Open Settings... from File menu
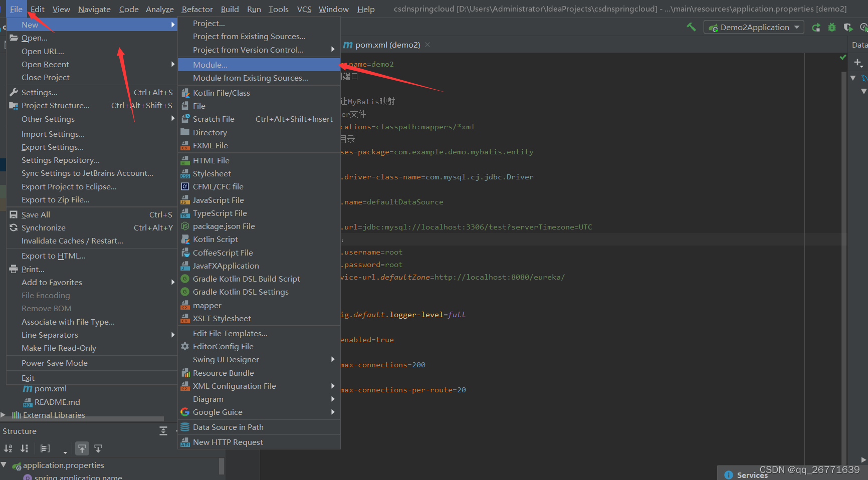This screenshot has width=868, height=480. point(92,92)
